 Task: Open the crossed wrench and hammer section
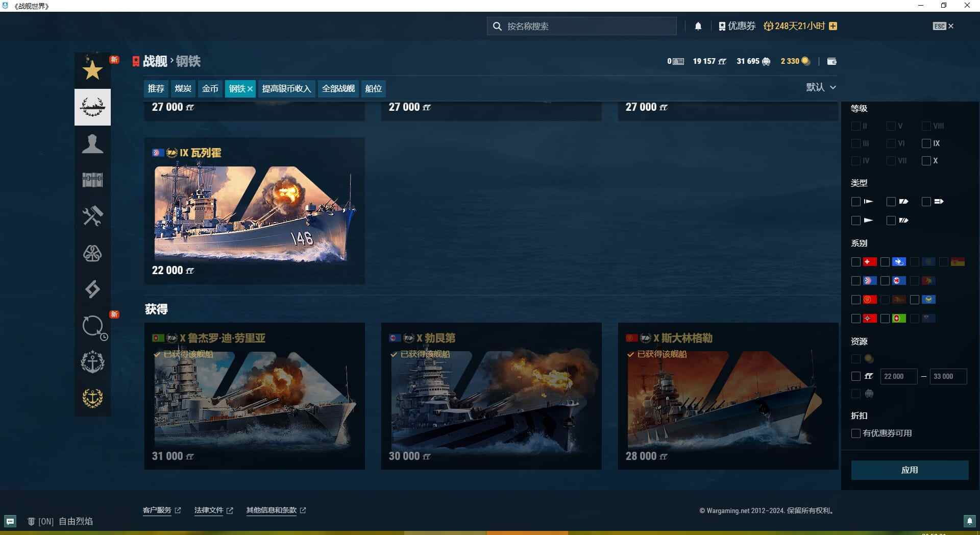tap(92, 216)
